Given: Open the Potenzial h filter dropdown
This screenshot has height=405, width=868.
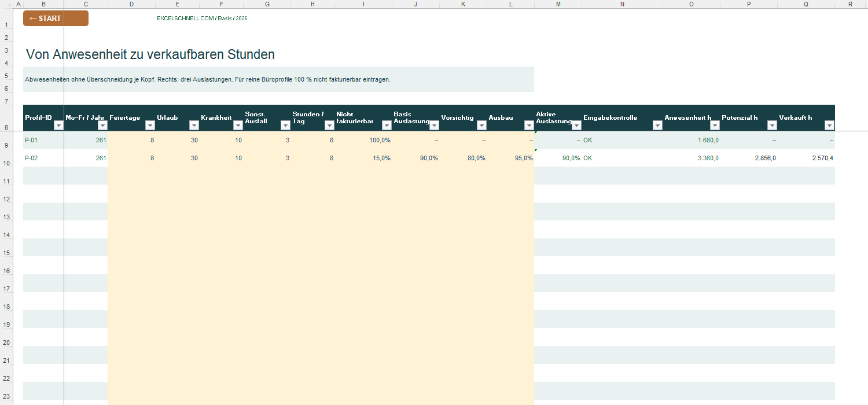Looking at the screenshot, I should pos(772,126).
